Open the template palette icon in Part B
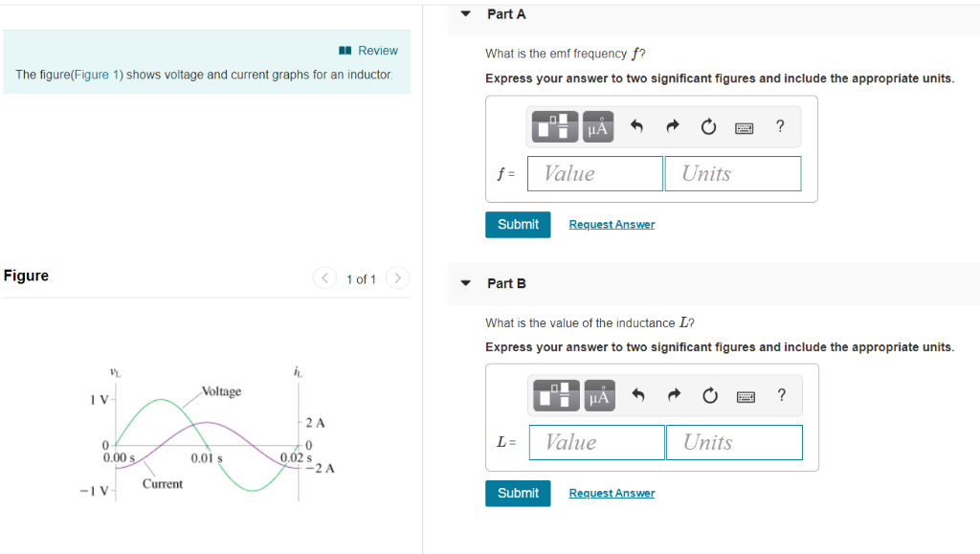This screenshot has width=980, height=554. pyautogui.click(x=554, y=394)
